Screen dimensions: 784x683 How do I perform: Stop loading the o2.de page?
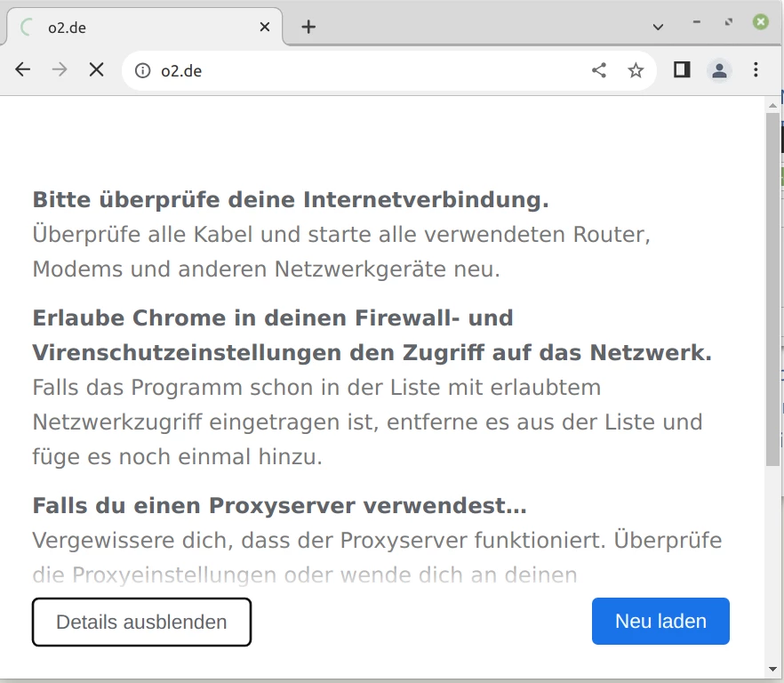(x=97, y=70)
